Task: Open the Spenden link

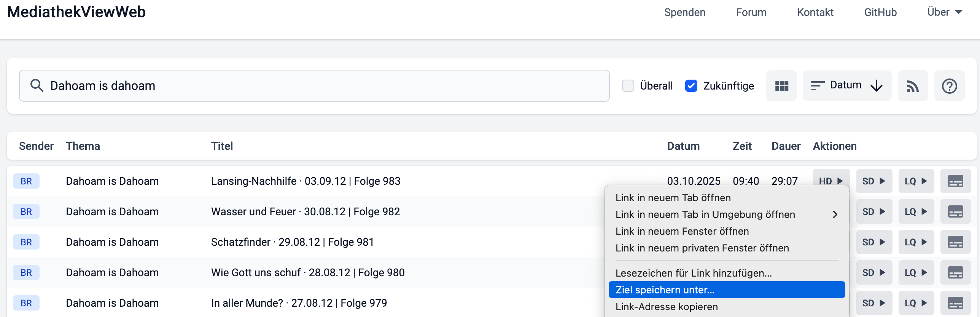Action: pyautogui.click(x=685, y=12)
